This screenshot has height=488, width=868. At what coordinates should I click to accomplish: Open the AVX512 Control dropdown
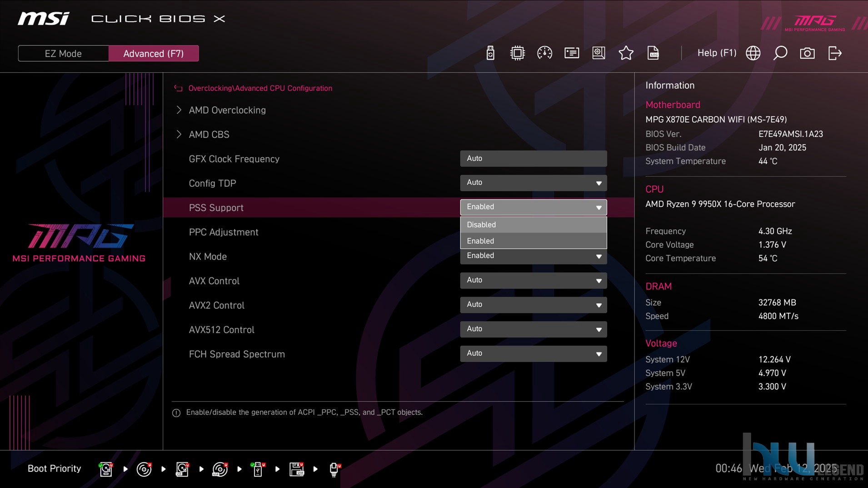click(533, 329)
